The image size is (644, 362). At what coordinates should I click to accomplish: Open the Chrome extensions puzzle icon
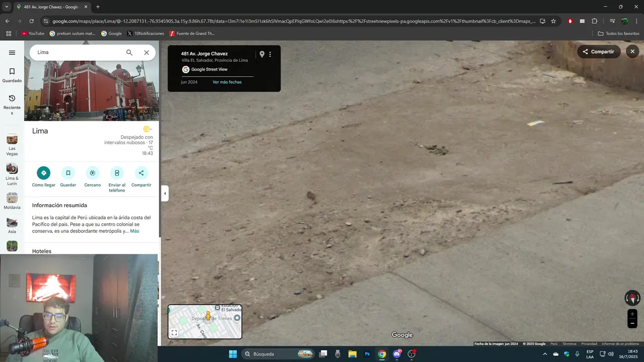(x=595, y=21)
